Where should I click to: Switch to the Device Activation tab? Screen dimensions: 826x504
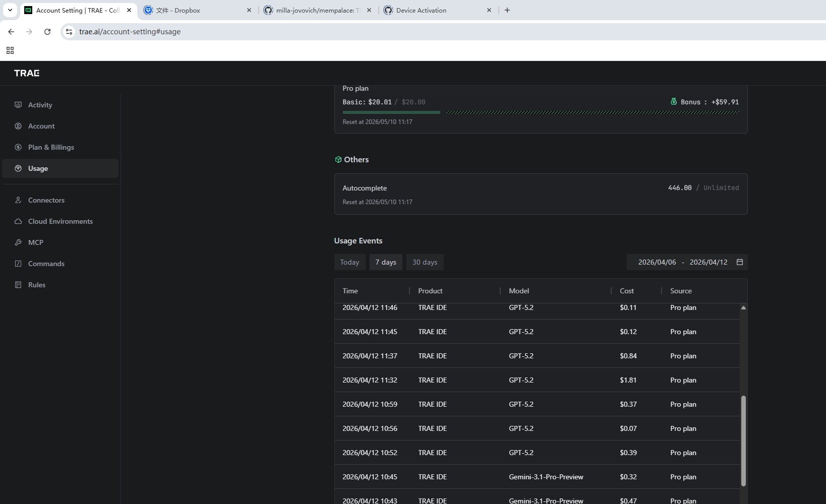pyautogui.click(x=437, y=10)
